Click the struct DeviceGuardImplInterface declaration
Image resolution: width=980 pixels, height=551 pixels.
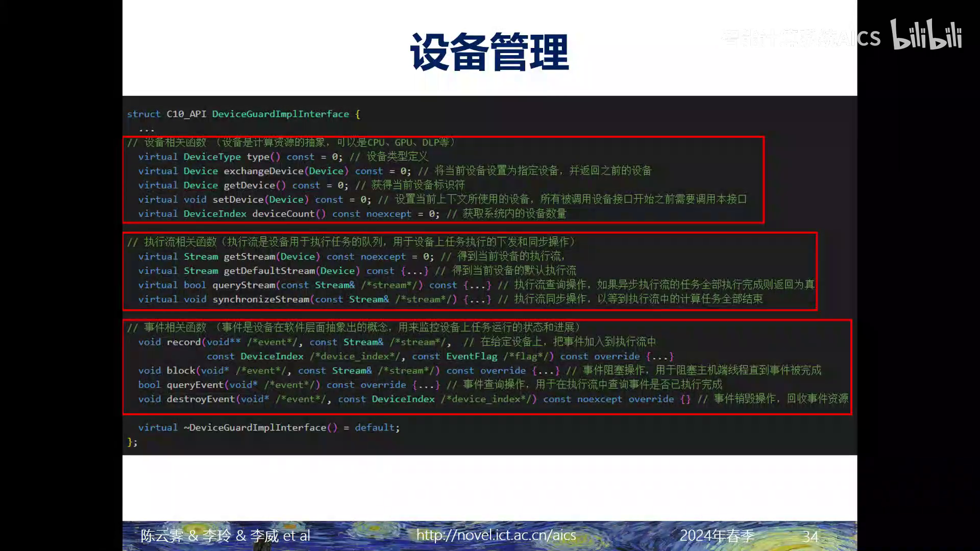(280, 114)
